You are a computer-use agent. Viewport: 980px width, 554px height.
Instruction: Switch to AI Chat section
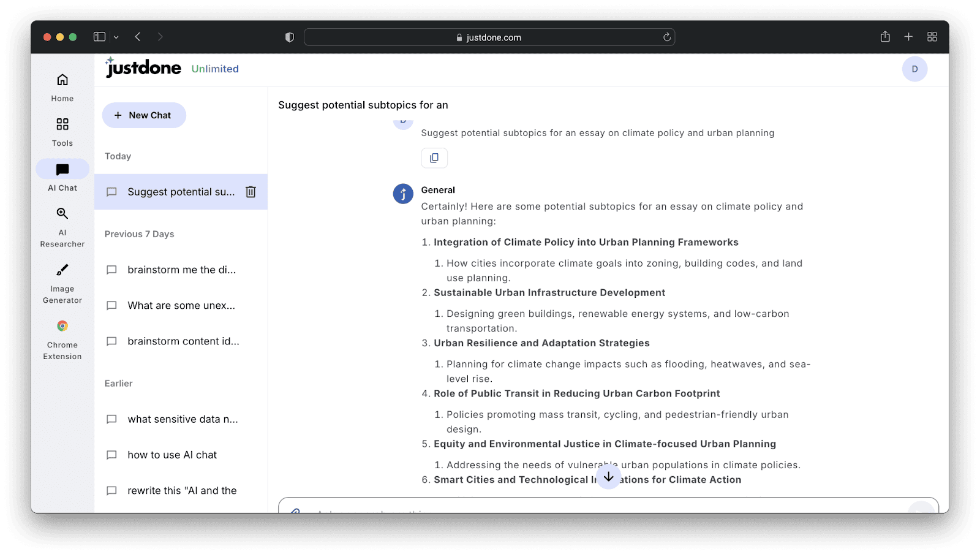tap(62, 176)
